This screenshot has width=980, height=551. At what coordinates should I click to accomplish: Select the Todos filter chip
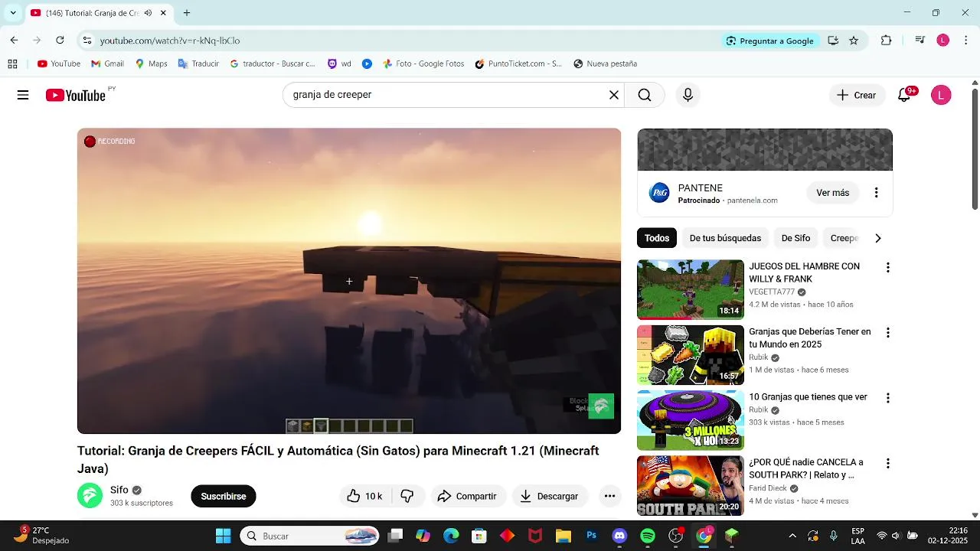(657, 238)
